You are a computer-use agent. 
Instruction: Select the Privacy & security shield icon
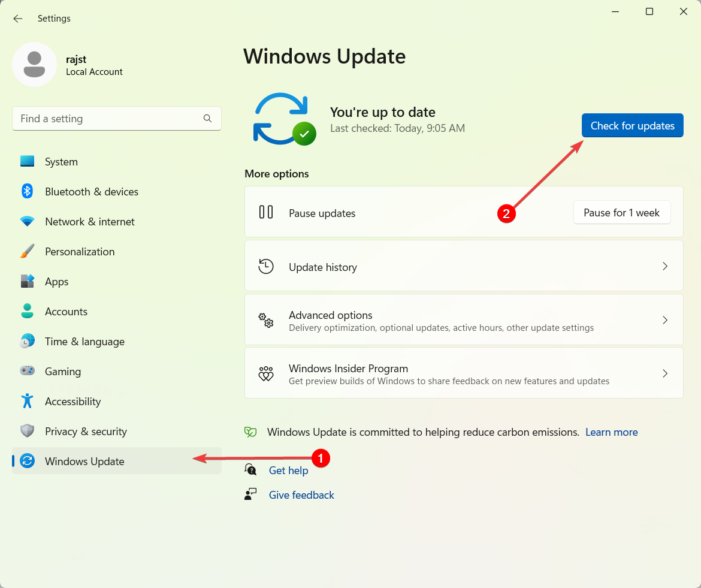(28, 431)
